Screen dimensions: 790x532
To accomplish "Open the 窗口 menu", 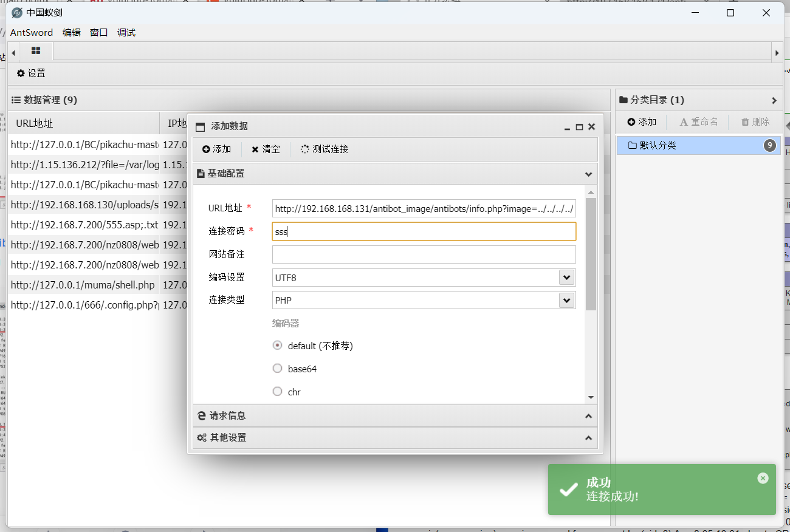I will [99, 33].
